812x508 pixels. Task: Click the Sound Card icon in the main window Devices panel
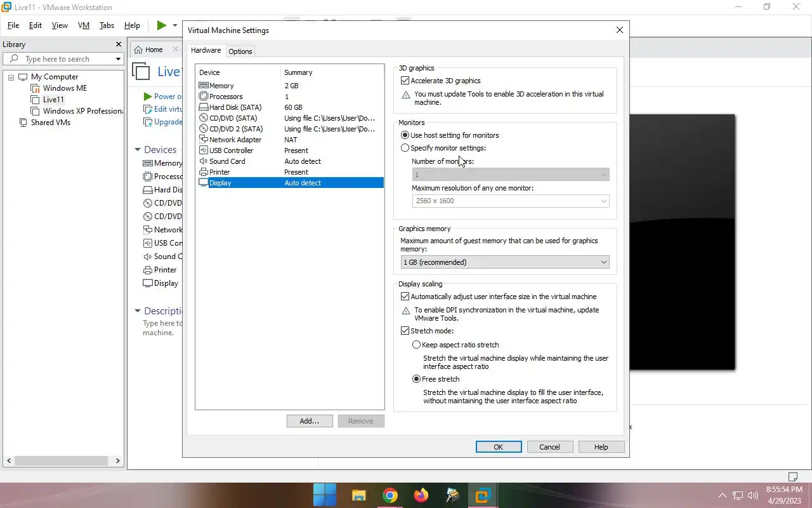(148, 257)
